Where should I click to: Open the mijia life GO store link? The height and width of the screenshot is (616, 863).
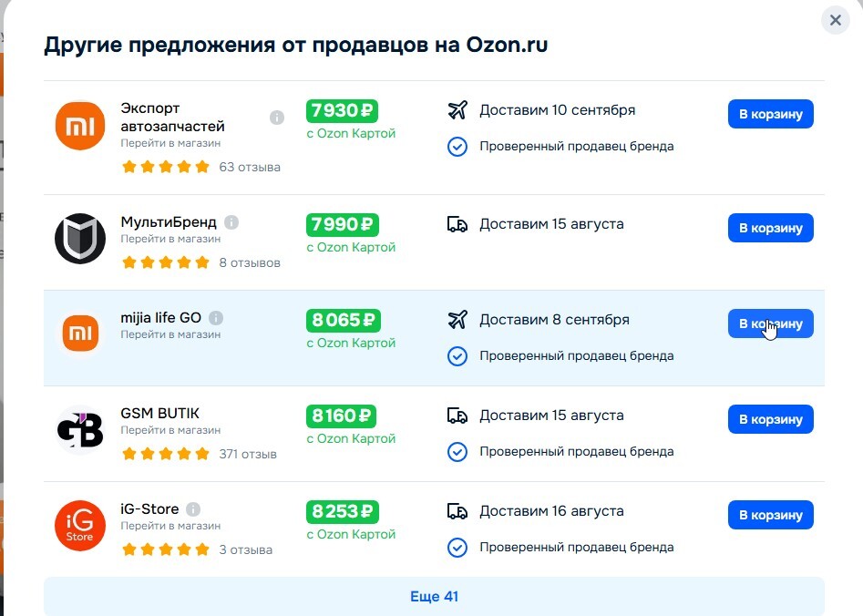click(170, 334)
